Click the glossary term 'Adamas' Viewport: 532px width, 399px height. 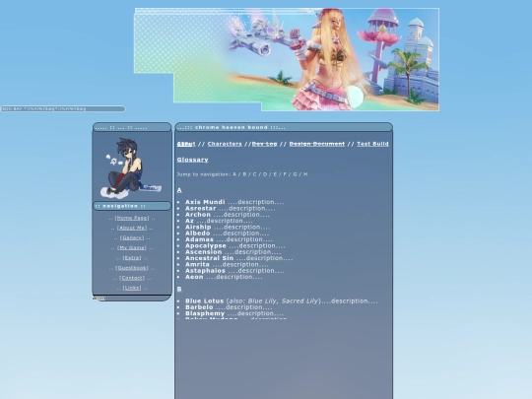(199, 239)
